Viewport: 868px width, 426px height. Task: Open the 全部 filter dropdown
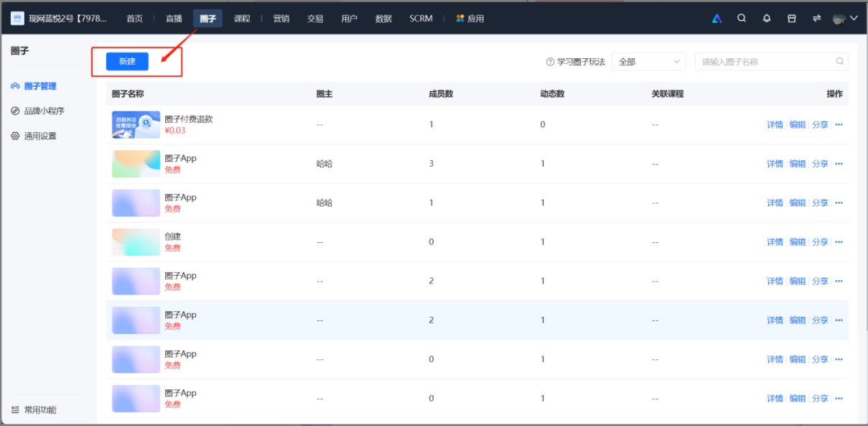(648, 62)
